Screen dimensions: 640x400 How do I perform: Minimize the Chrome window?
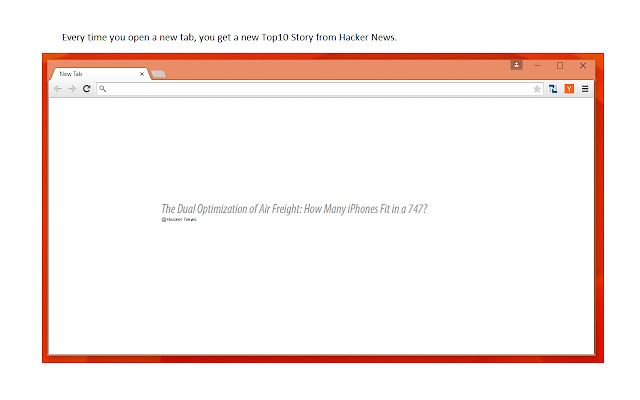538,65
